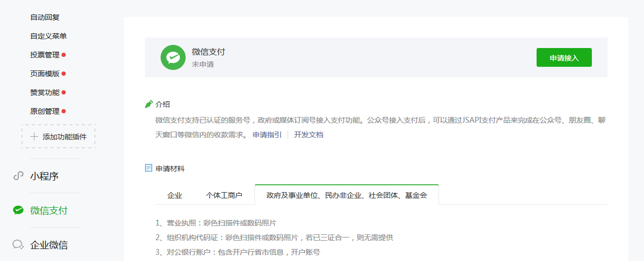The height and width of the screenshot is (261, 644).
Task: Click the blue document icon beside 申请材料
Action: coord(149,168)
